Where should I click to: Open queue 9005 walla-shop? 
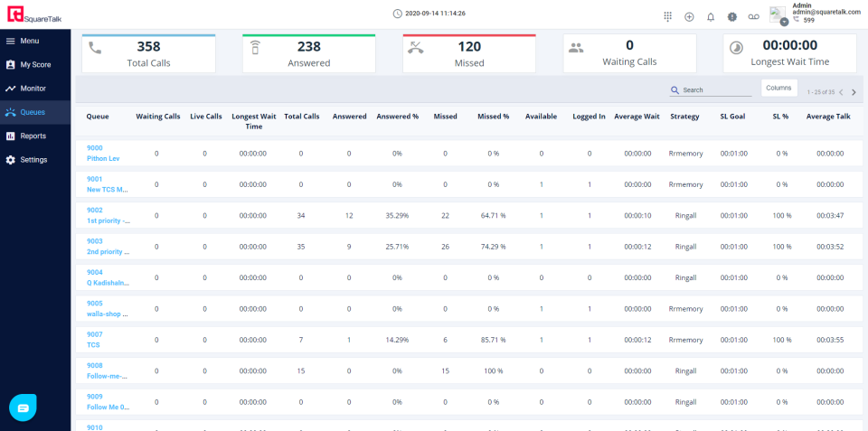point(108,309)
